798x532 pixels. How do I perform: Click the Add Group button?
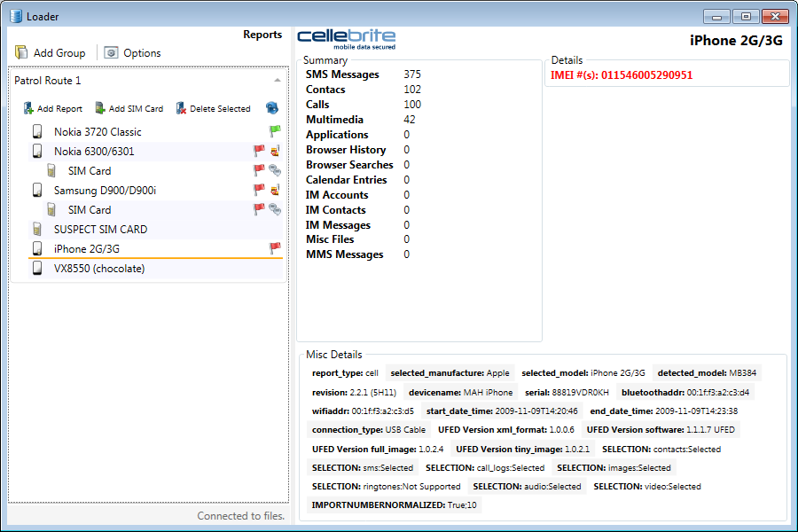coord(50,53)
